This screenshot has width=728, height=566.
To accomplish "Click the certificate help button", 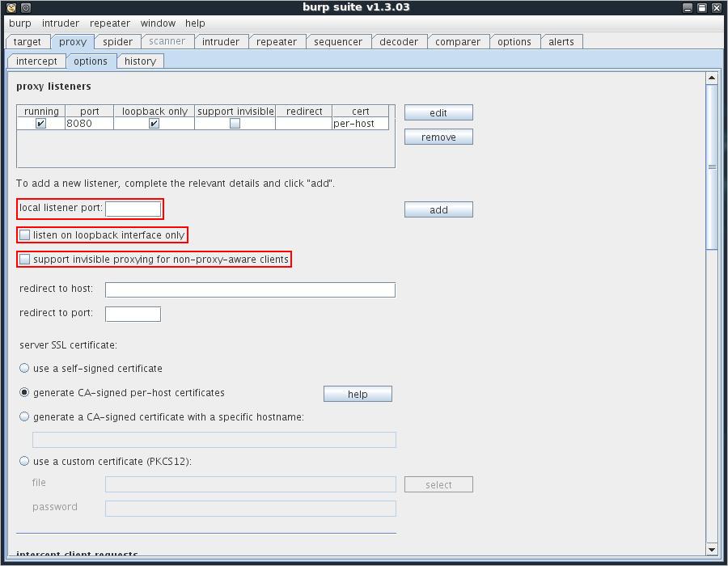I will point(358,394).
